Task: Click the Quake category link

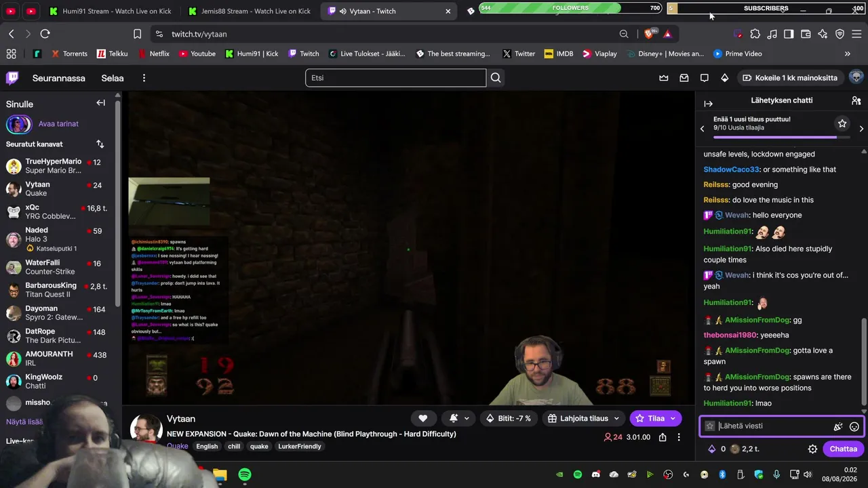Action: (x=178, y=446)
